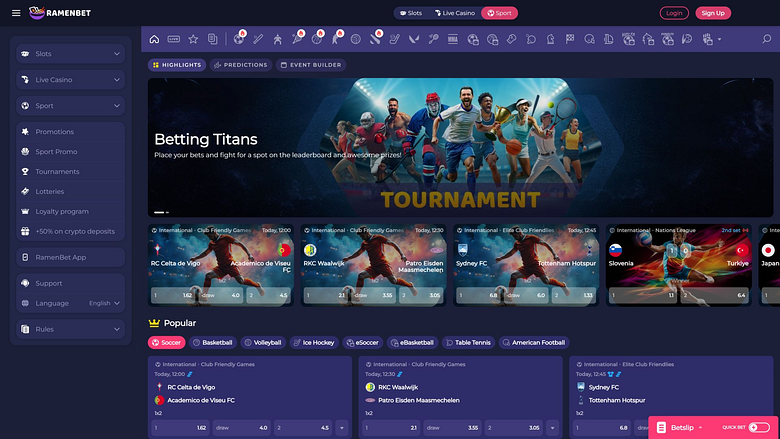Click the Login button
The height and width of the screenshot is (439, 780).
point(674,13)
